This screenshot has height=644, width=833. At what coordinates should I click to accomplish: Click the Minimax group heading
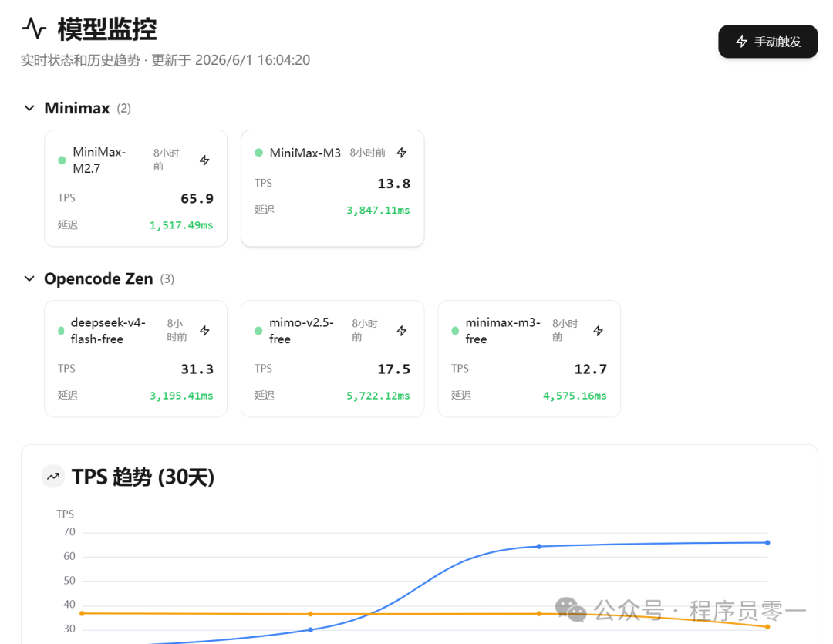(x=77, y=109)
